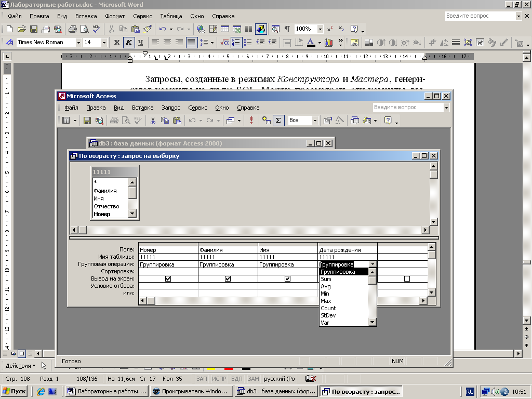Click Internet Explorer quick launch icon

[x=41, y=391]
